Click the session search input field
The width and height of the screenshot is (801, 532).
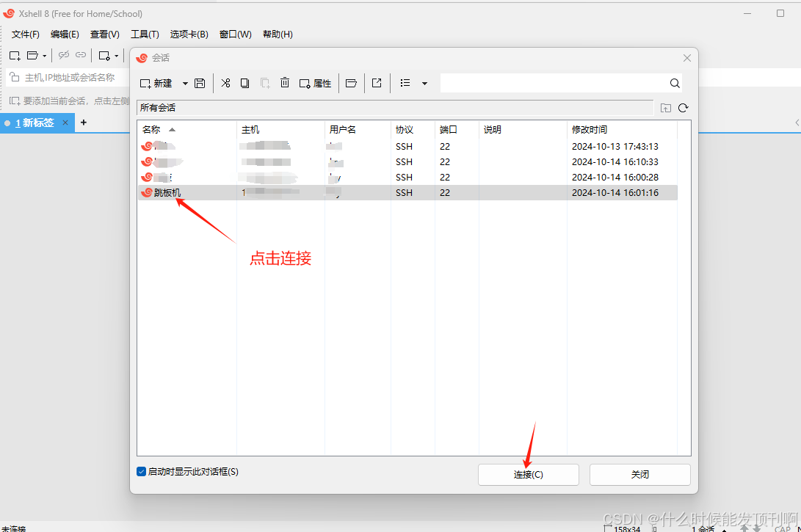tap(554, 83)
